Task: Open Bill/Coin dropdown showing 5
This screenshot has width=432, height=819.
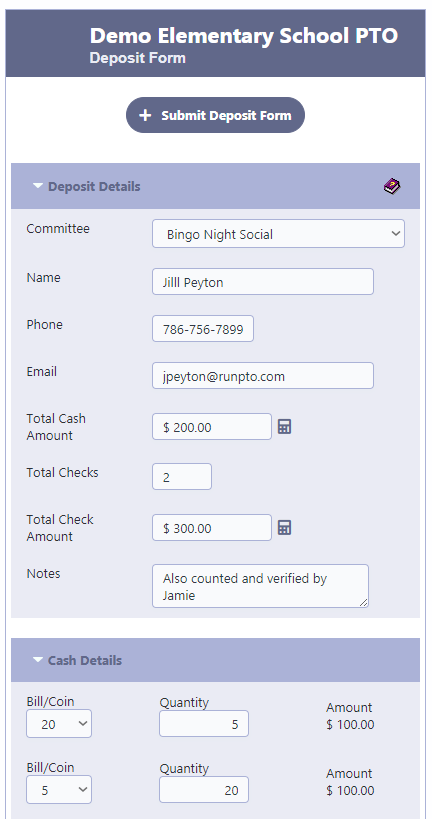Action: click(59, 790)
